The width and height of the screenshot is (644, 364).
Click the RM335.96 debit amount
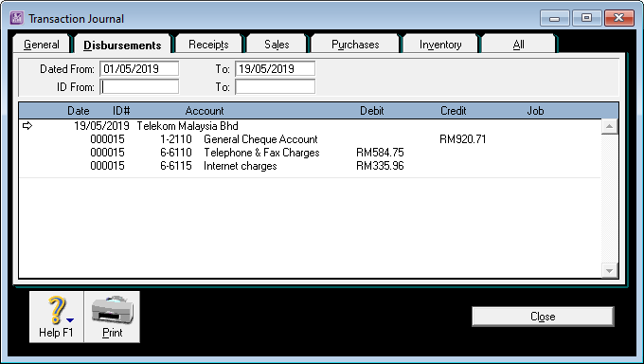[380, 166]
